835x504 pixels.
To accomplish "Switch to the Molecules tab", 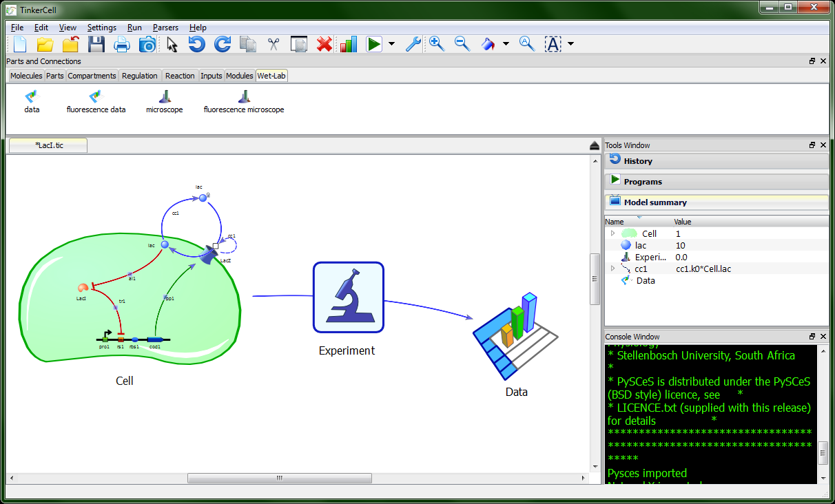I will [26, 76].
